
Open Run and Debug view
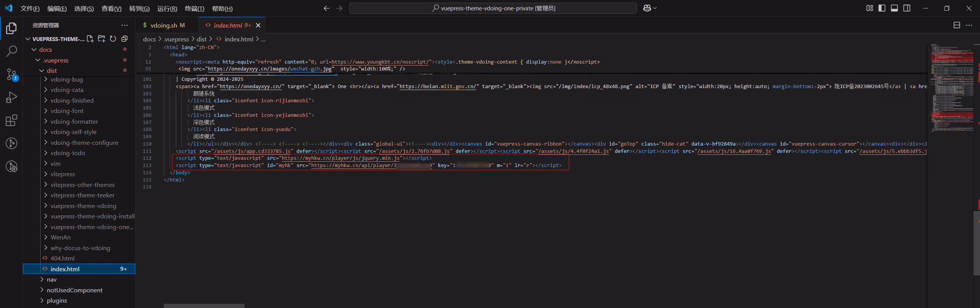coord(11,97)
